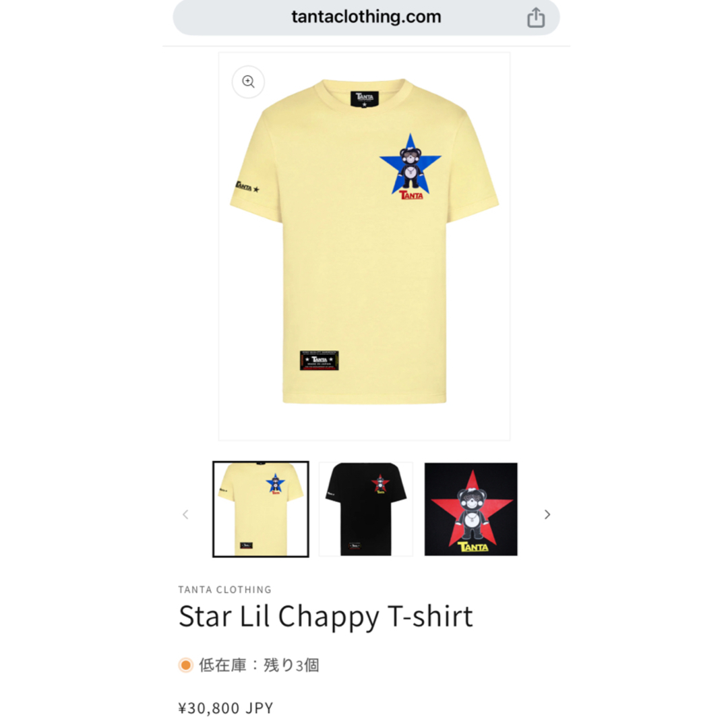Select the black T-shirt thumbnail
The image size is (728, 728).
pos(366,509)
